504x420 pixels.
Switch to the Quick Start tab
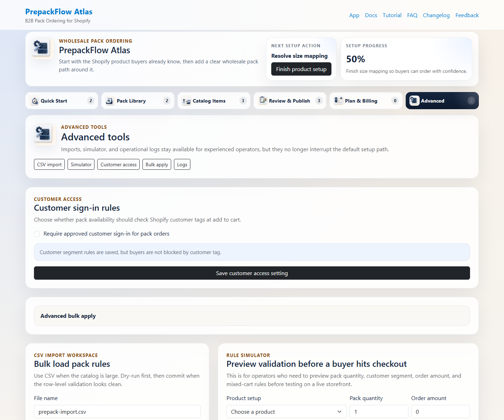click(62, 101)
